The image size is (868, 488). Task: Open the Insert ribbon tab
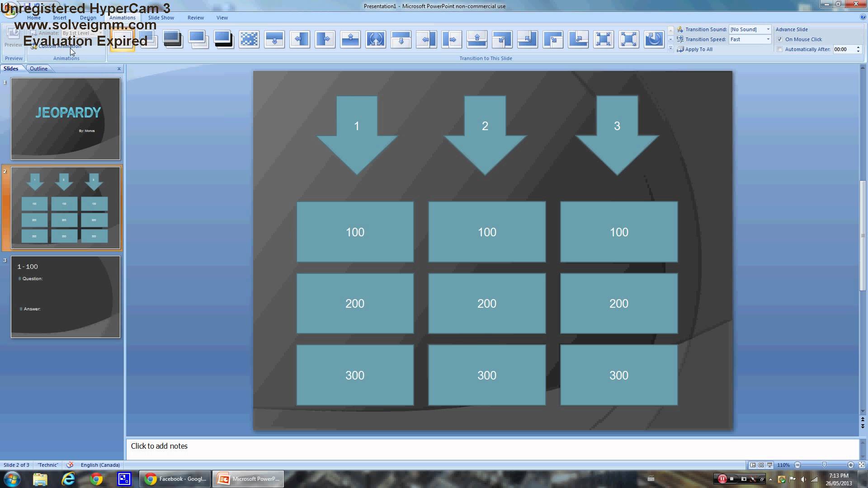pos(59,18)
